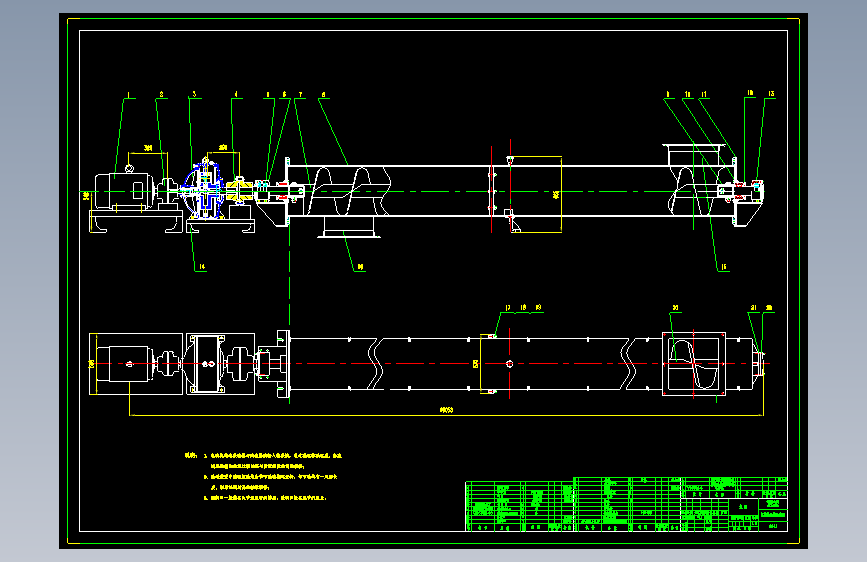Image resolution: width=867 pixels, height=562 pixels.
Task: Select the vertical yellow dimension text mid side view
Action: click(556, 194)
